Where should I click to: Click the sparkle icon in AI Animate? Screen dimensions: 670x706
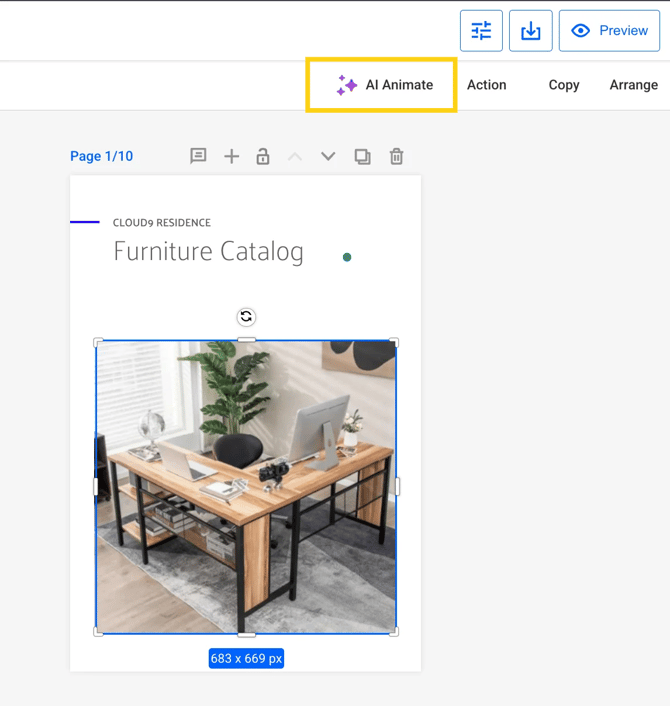(347, 85)
